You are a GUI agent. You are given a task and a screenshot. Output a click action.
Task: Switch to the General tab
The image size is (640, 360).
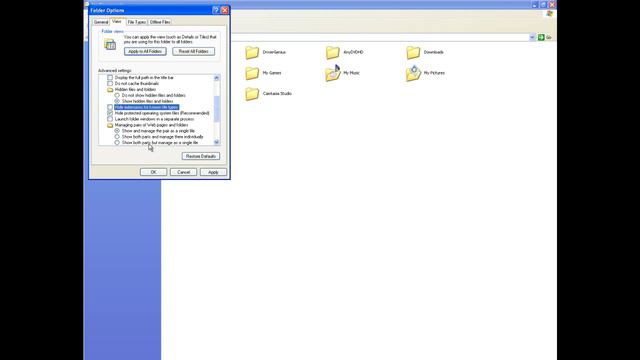point(101,22)
